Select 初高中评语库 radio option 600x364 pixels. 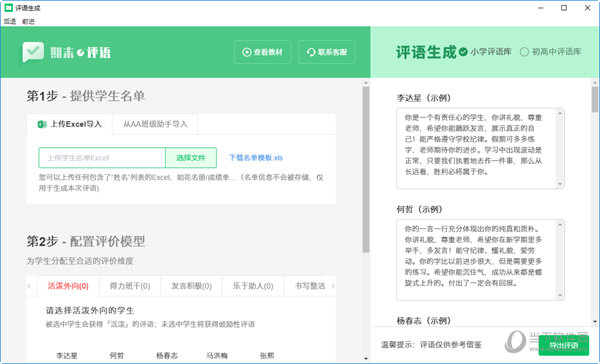pos(551,52)
